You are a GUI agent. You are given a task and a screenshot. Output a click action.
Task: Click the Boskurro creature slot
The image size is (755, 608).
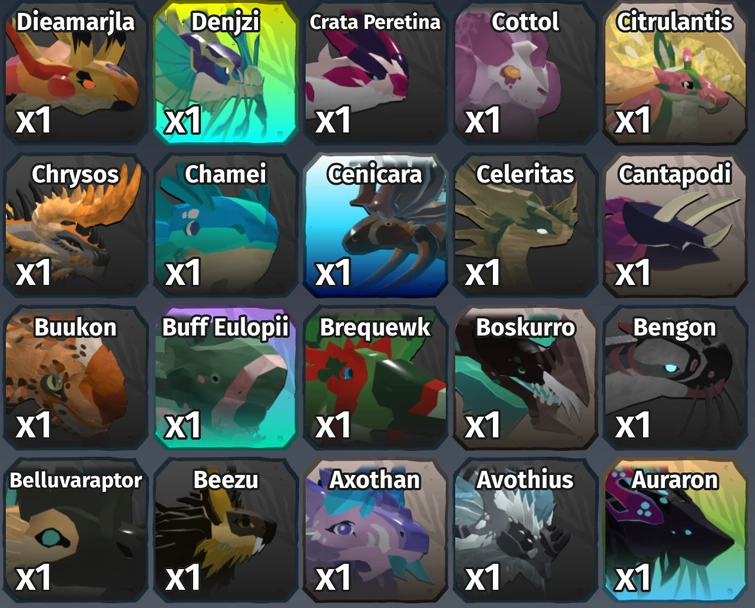525,377
